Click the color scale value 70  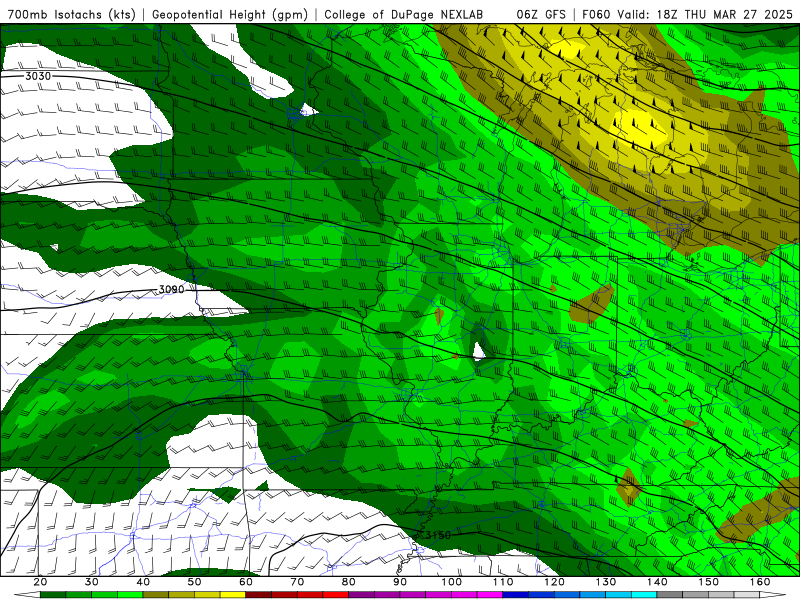pyautogui.click(x=297, y=582)
